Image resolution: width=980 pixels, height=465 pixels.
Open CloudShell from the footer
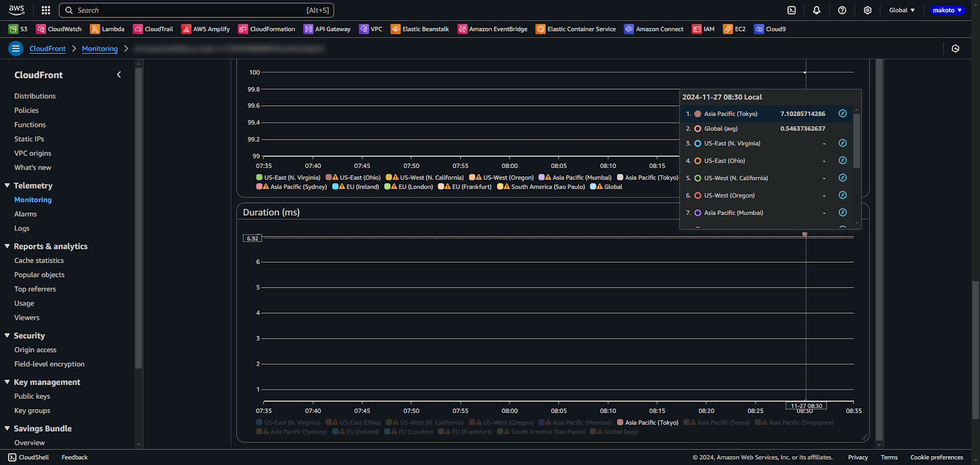[28, 457]
